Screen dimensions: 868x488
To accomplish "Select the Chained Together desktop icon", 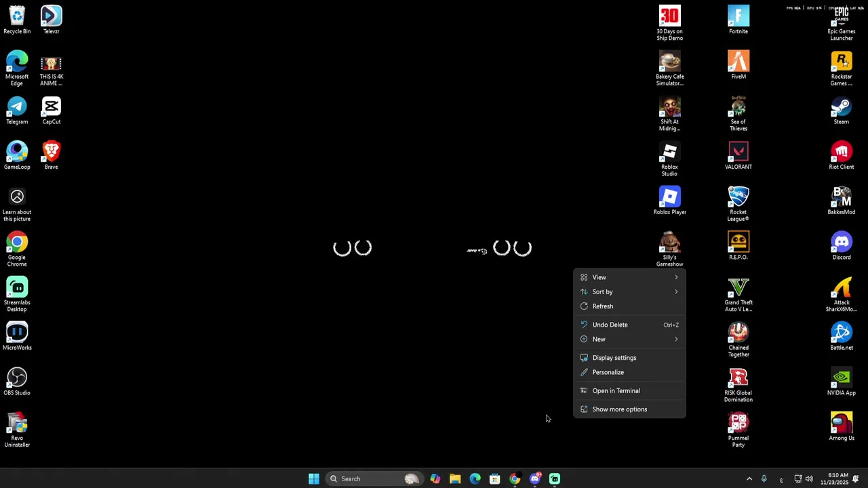I will (x=738, y=340).
